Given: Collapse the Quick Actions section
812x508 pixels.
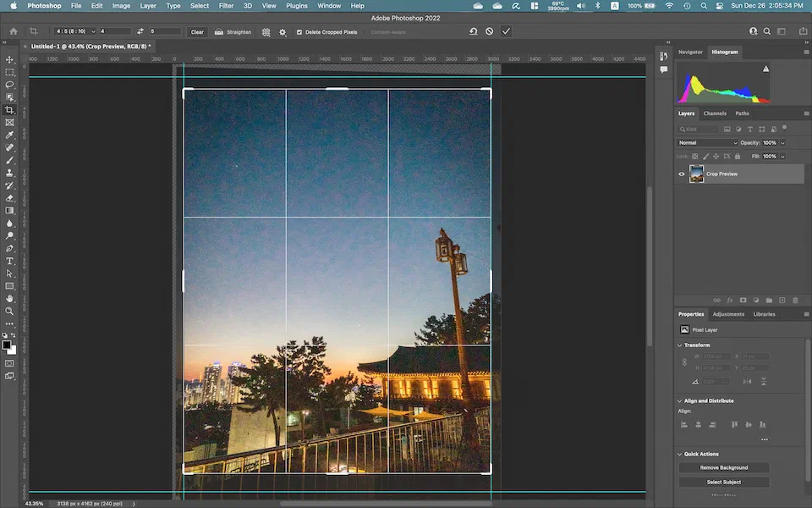Looking at the screenshot, I should [x=679, y=454].
